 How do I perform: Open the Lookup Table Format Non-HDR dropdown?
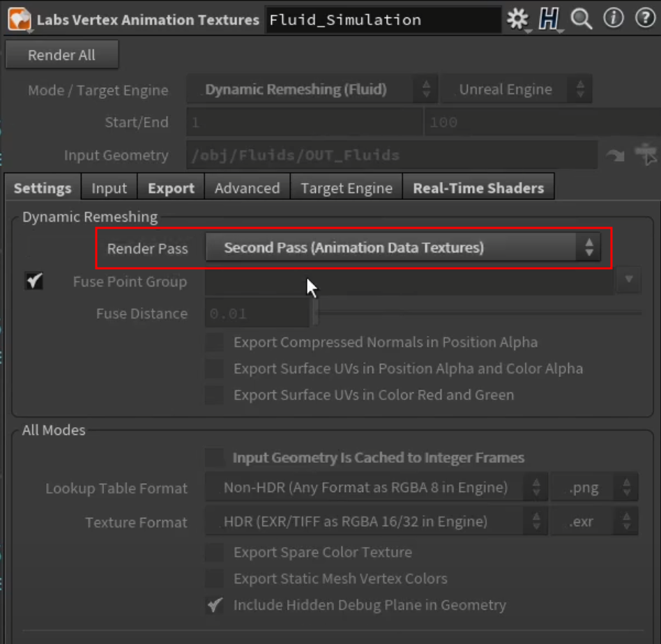(x=377, y=488)
